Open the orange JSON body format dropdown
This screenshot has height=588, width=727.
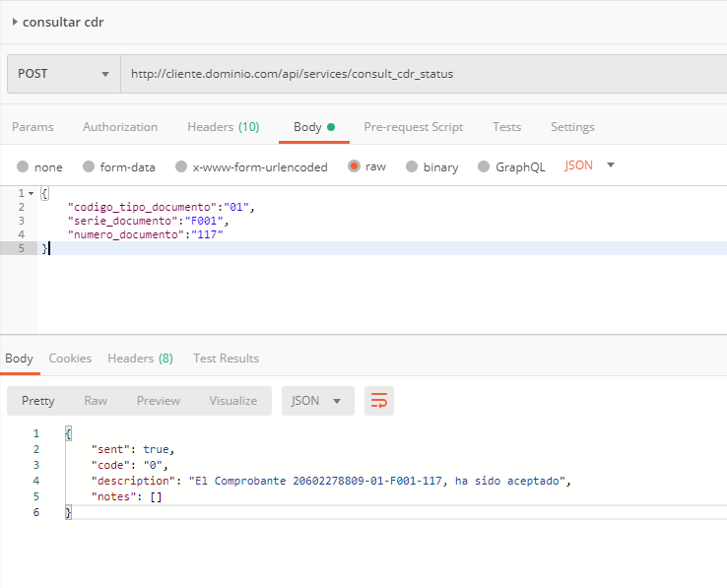(x=589, y=165)
